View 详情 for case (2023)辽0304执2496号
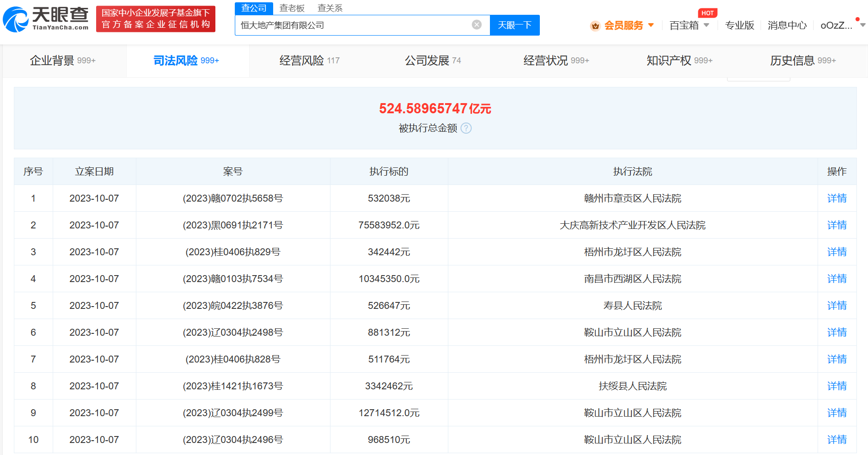868x455 pixels. click(837, 440)
